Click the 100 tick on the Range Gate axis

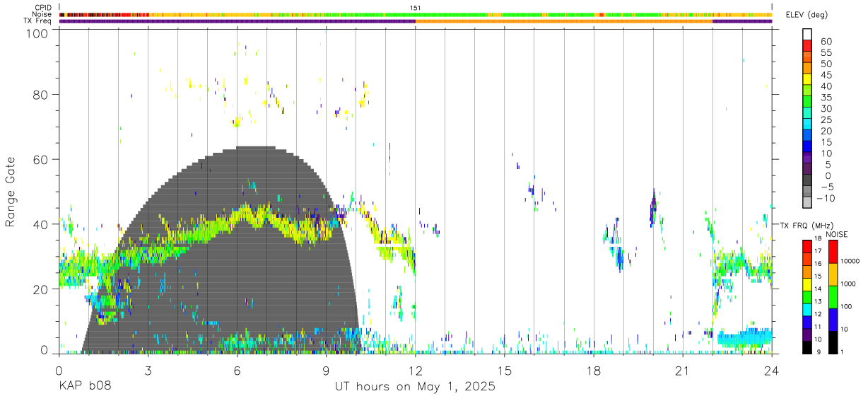[x=37, y=33]
